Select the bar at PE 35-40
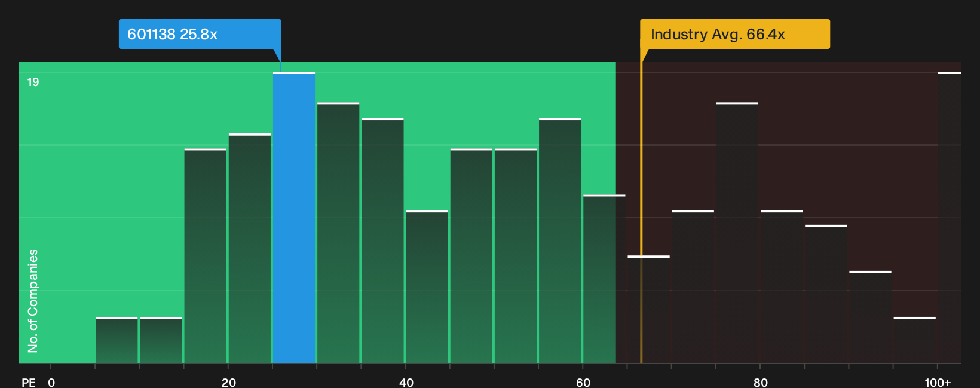 tap(382, 241)
